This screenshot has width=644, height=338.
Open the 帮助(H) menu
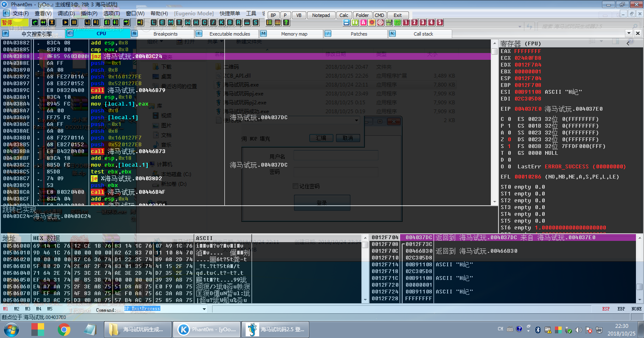[159, 14]
